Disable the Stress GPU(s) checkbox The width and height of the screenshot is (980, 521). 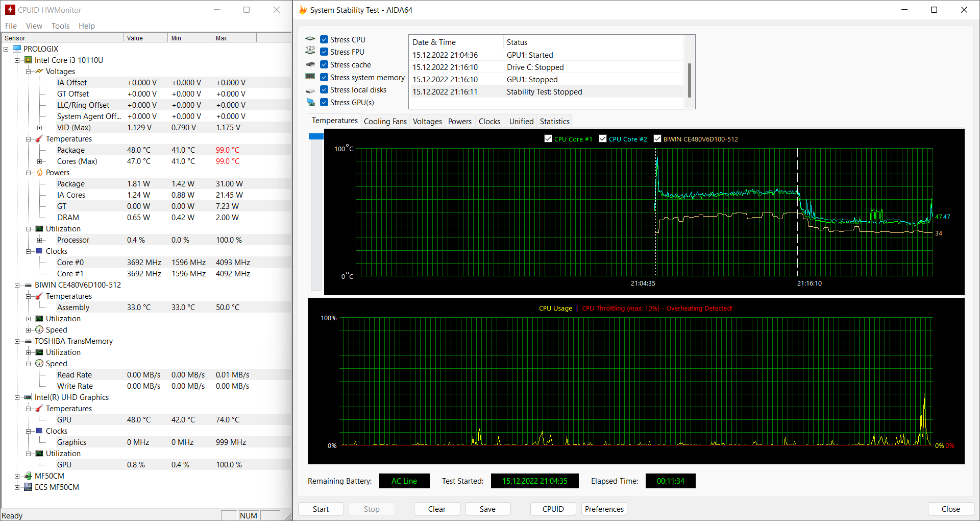coord(324,102)
